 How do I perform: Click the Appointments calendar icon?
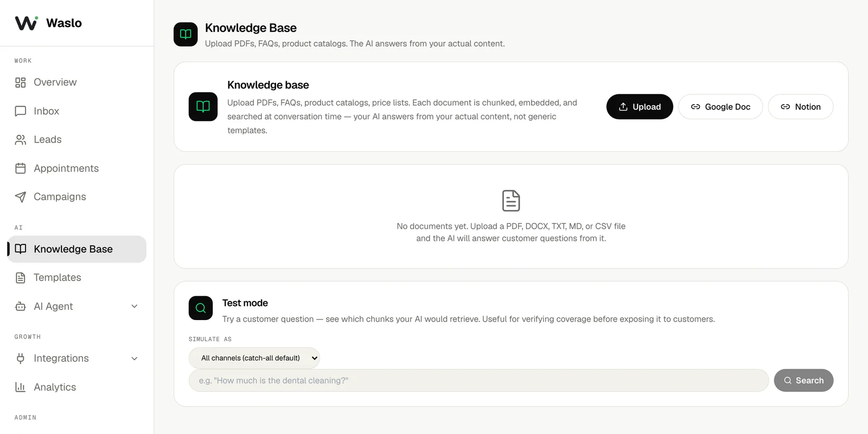21,168
